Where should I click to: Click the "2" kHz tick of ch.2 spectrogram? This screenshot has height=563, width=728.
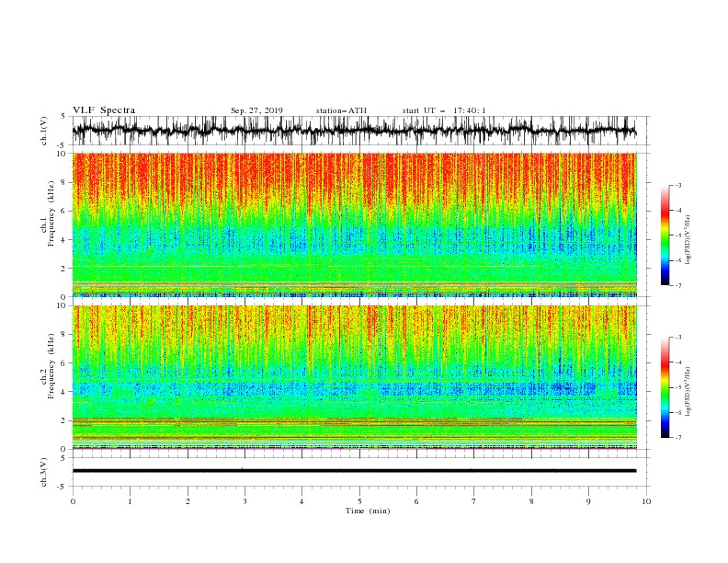pos(64,420)
